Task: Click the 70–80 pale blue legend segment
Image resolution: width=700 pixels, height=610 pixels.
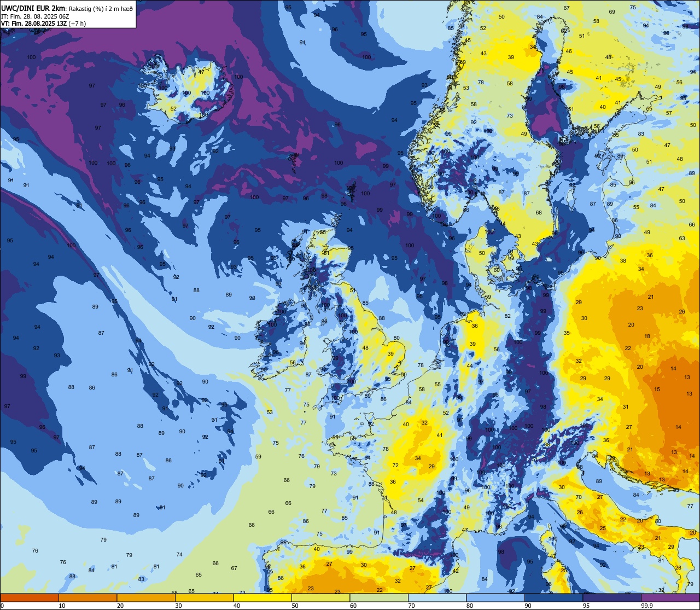Action: [x=437, y=597]
